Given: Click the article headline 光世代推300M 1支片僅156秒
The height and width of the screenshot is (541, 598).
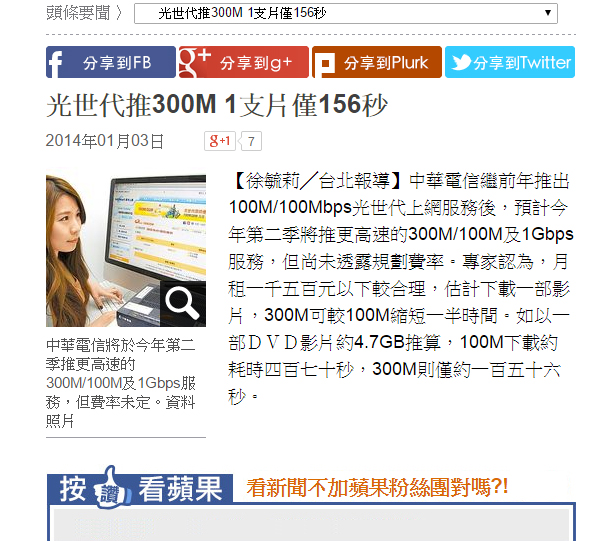Looking at the screenshot, I should tap(217, 105).
